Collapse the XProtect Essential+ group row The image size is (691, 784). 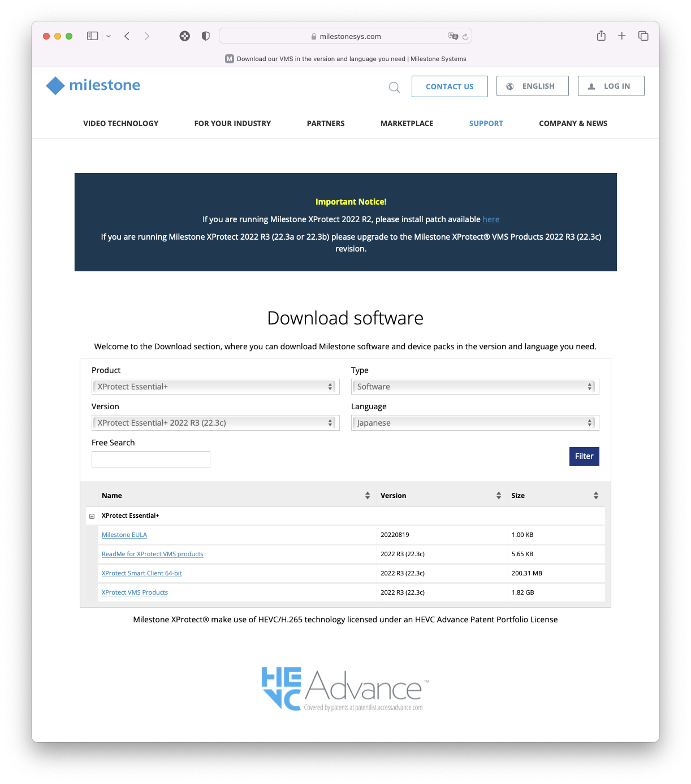click(92, 516)
